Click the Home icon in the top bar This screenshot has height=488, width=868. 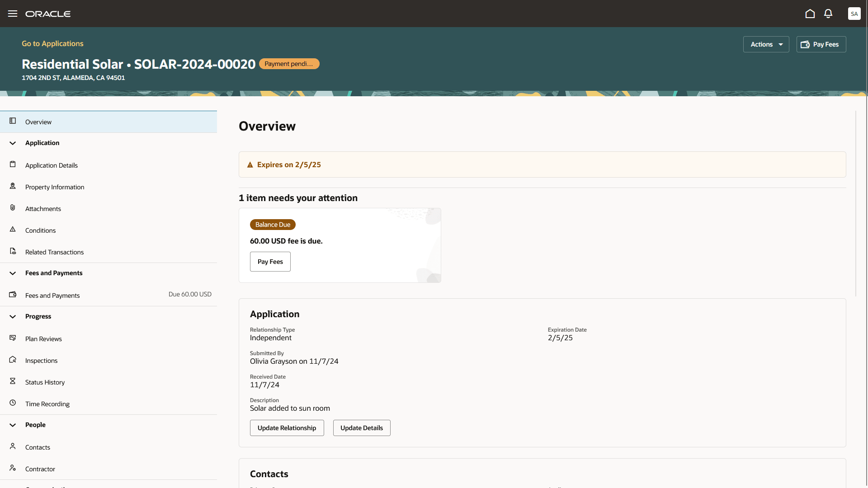[810, 14]
